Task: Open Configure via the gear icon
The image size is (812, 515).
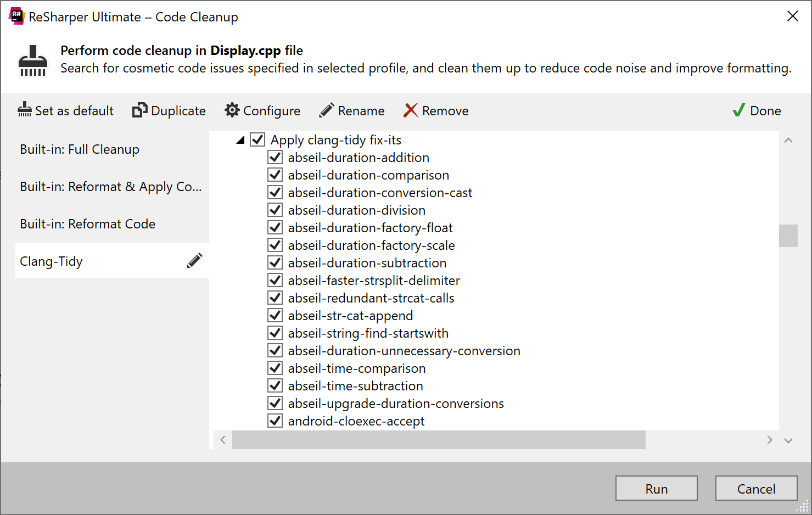Action: click(x=232, y=110)
